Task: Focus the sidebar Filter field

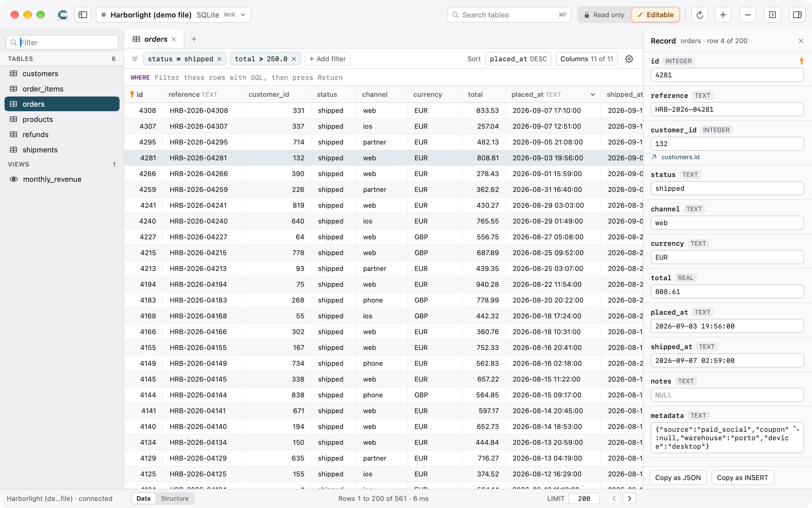Action: (x=62, y=42)
